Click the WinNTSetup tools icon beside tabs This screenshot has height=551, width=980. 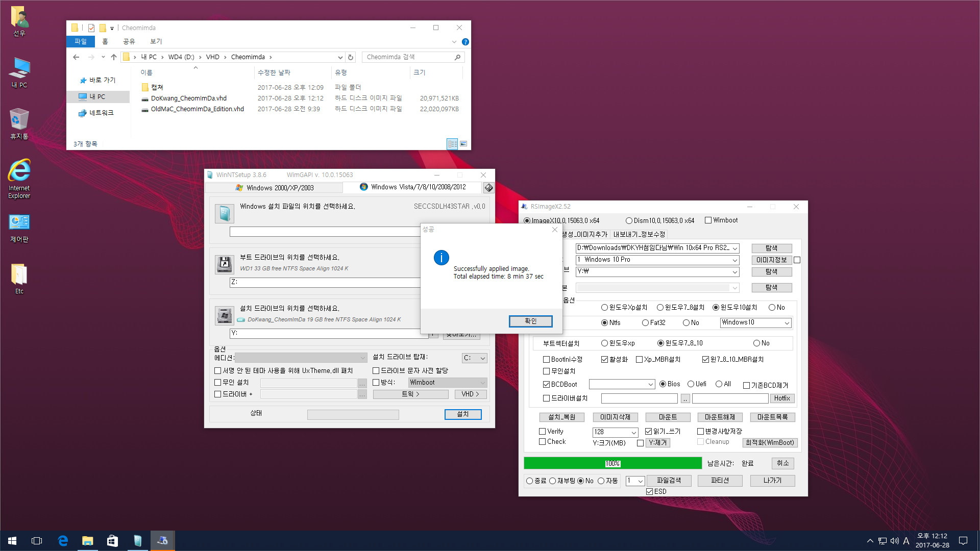(x=488, y=188)
